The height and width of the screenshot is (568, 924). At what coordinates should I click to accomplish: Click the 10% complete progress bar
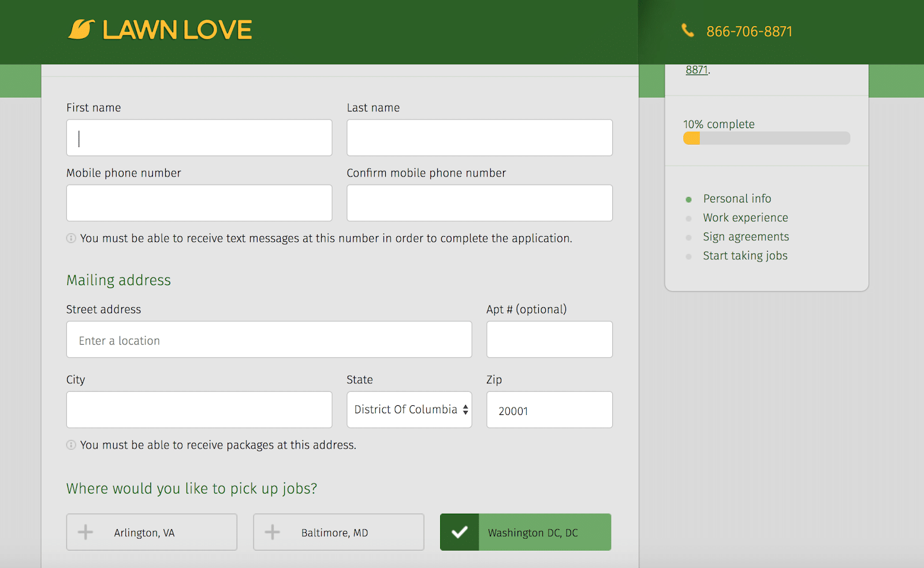tap(766, 138)
